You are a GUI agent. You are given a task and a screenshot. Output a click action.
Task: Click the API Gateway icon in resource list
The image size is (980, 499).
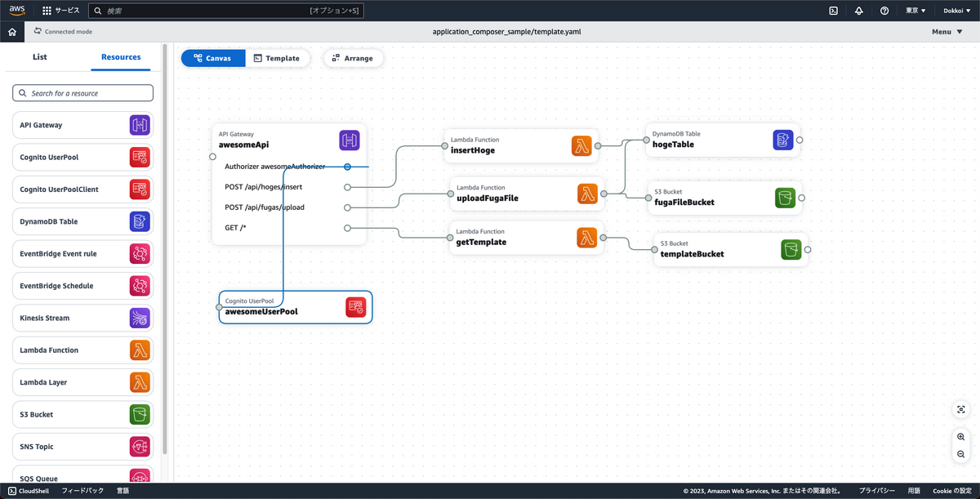tap(140, 125)
